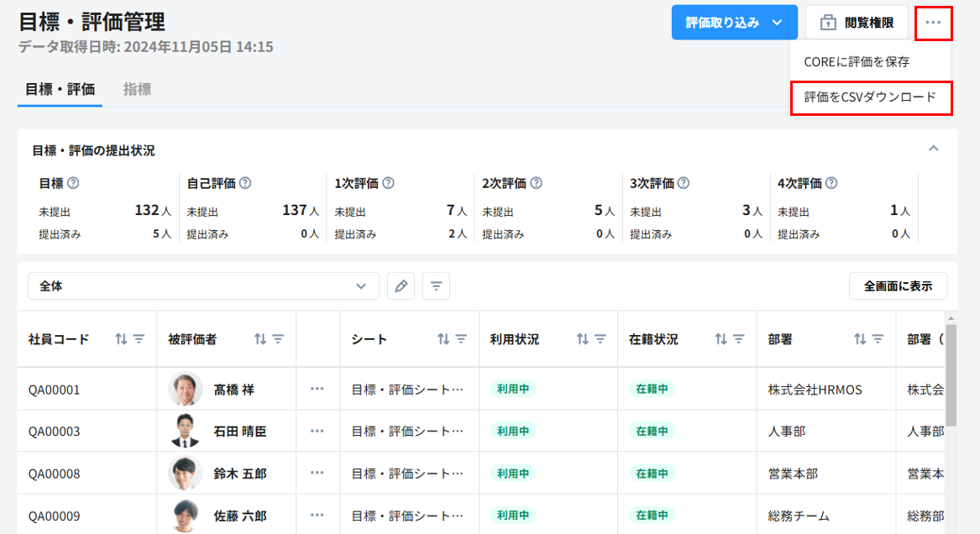Click the table's vertical scrollbar
Screen dimensions: 980x534
[951, 378]
